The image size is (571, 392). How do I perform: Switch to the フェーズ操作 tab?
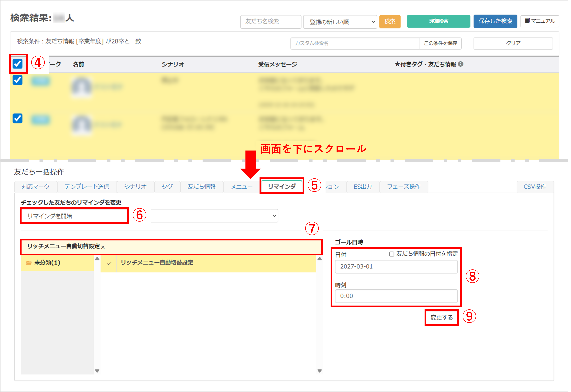click(404, 187)
